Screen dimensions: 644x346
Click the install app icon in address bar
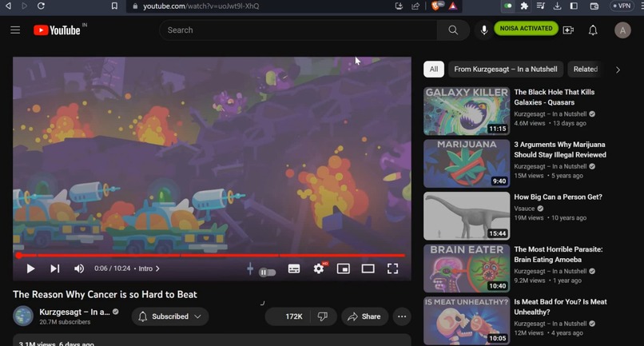pyautogui.click(x=399, y=6)
